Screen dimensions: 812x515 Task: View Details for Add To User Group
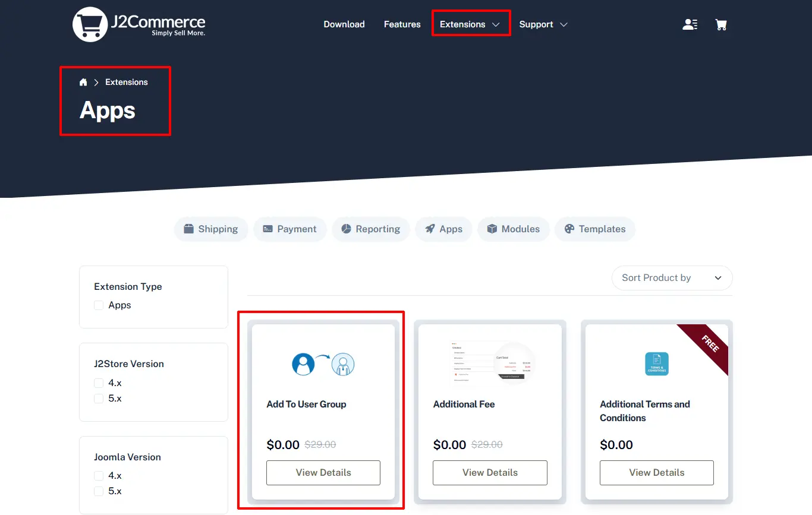point(323,473)
